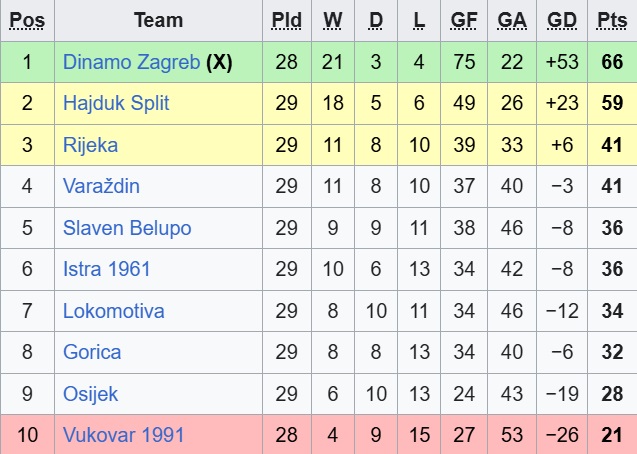637x454 pixels.
Task: Click the GF column header
Action: pyautogui.click(x=464, y=20)
